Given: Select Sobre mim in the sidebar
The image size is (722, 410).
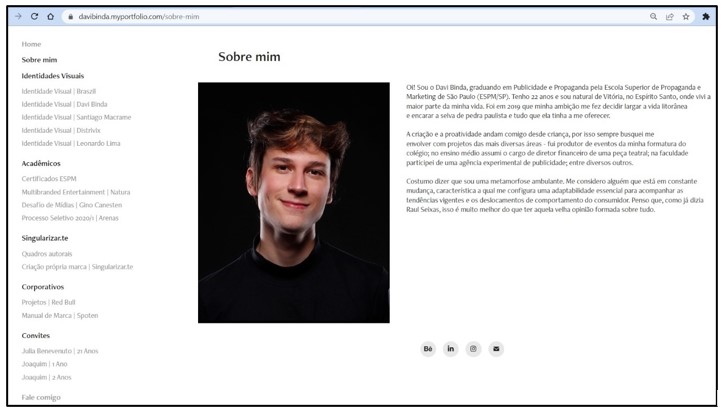Looking at the screenshot, I should click(x=39, y=60).
